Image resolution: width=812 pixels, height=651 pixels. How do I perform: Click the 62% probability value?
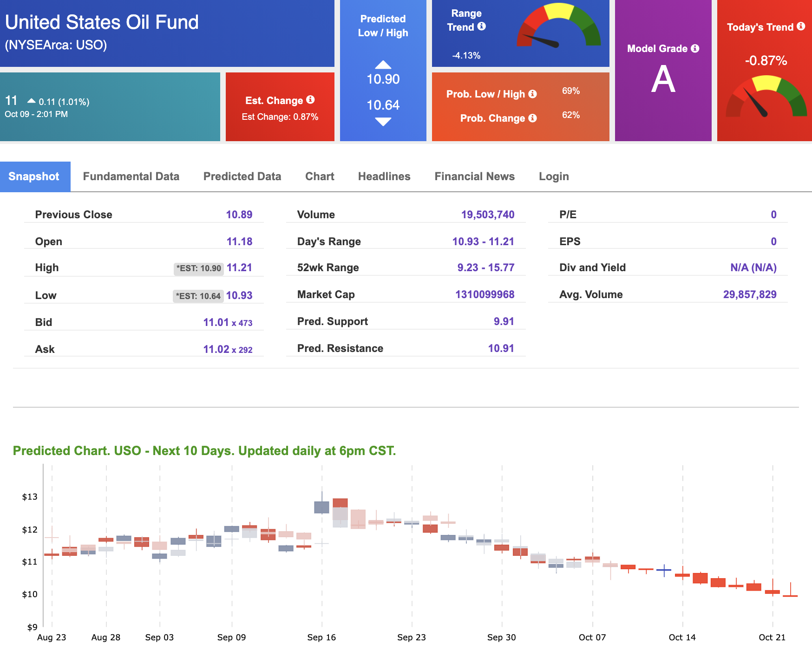571,115
